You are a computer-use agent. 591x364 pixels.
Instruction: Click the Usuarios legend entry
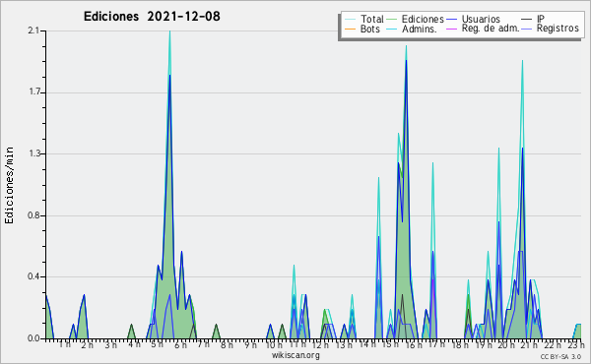(481, 19)
